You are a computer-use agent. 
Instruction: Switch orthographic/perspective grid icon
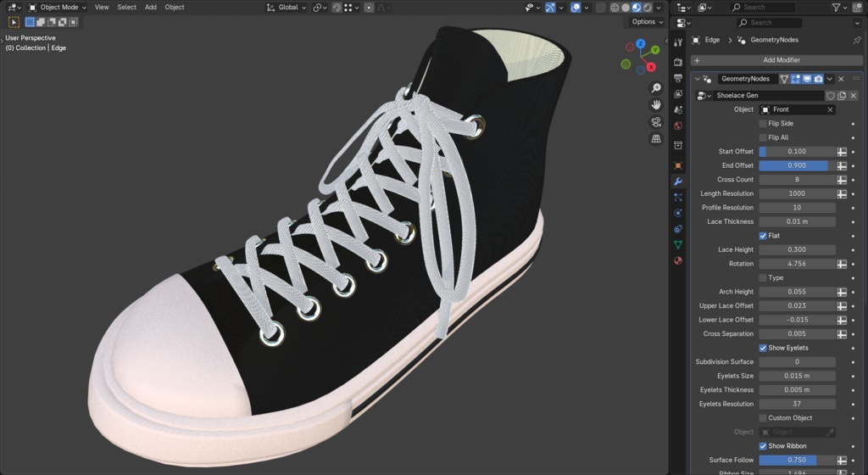point(656,138)
